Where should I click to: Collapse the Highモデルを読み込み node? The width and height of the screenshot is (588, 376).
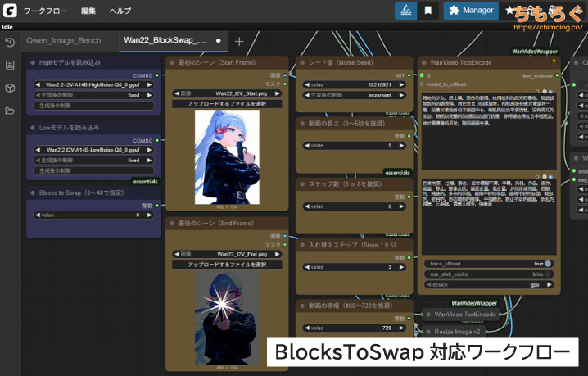point(33,62)
